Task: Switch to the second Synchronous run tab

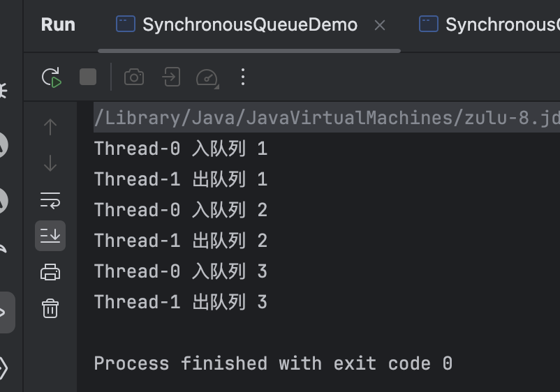Action: tap(489, 24)
